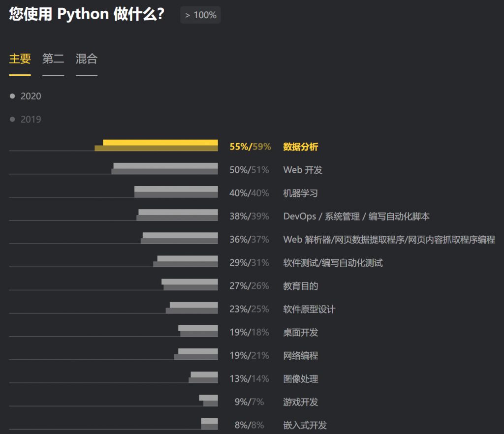
Task: Select the 机器学习 label
Action: (x=301, y=193)
